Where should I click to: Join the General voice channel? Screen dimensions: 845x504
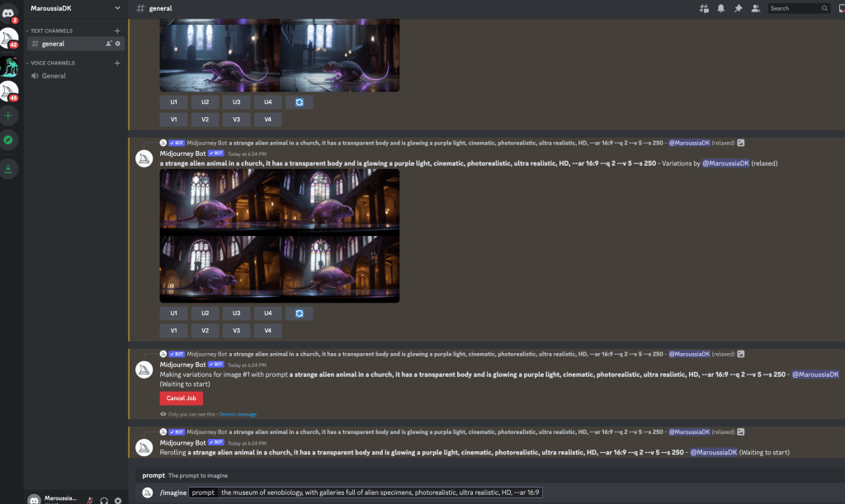click(54, 76)
